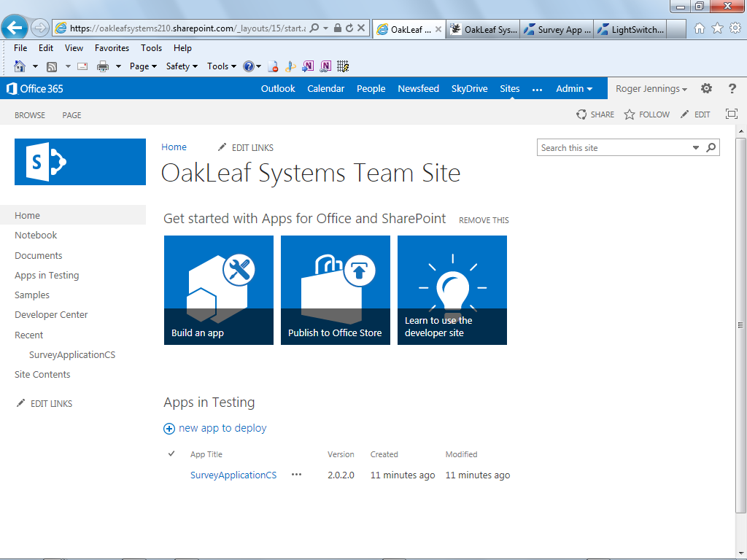Expand the address bar autocomplete dropdown arrow
The image size is (747, 560).
pyautogui.click(x=326, y=28)
